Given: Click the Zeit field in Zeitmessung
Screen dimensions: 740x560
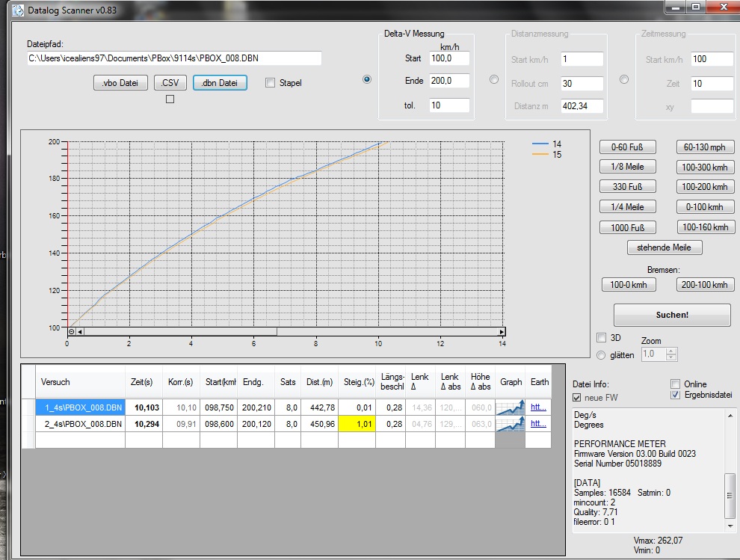Looking at the screenshot, I should pos(712,84).
